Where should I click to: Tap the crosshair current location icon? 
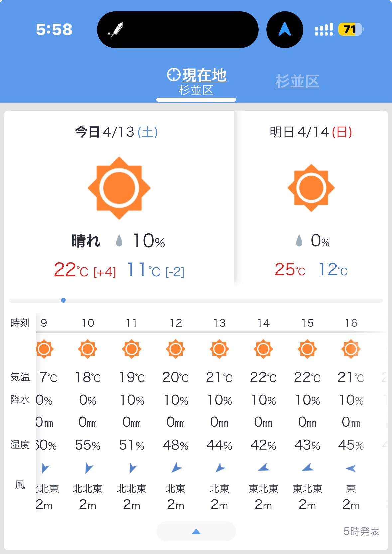(x=174, y=75)
